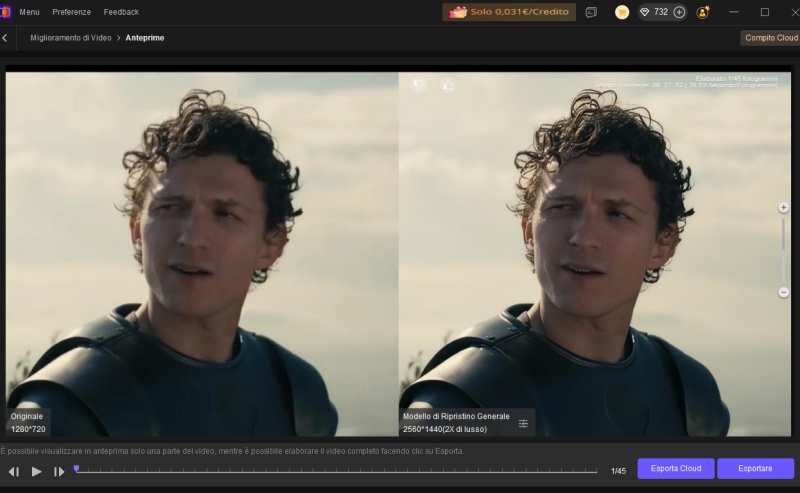This screenshot has width=800, height=493.
Task: Open the Menu item
Action: (29, 12)
